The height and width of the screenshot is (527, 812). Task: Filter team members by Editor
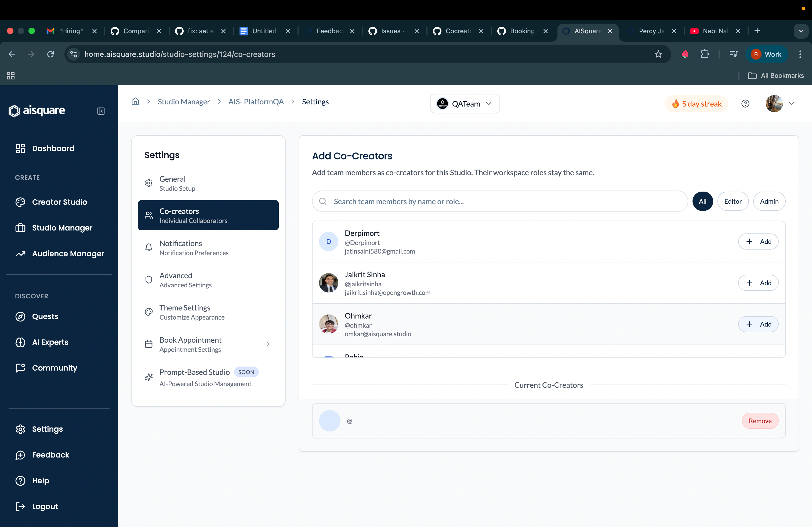coord(733,202)
